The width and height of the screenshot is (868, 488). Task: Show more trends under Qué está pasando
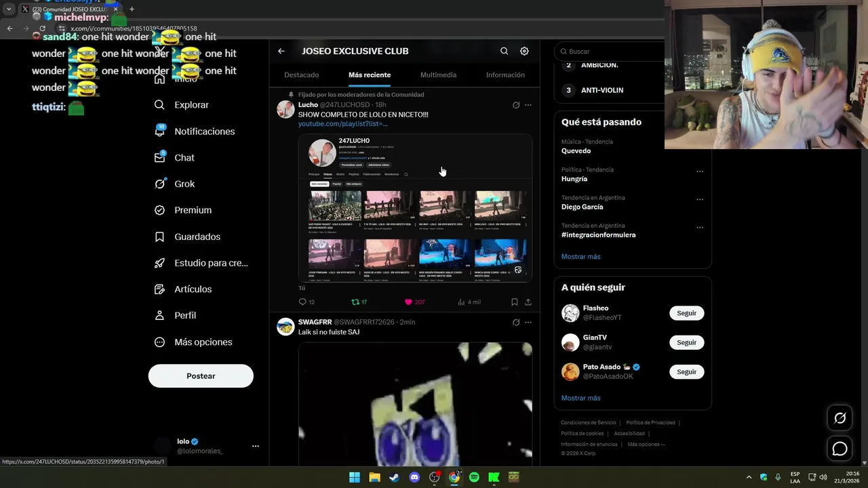[x=580, y=257]
